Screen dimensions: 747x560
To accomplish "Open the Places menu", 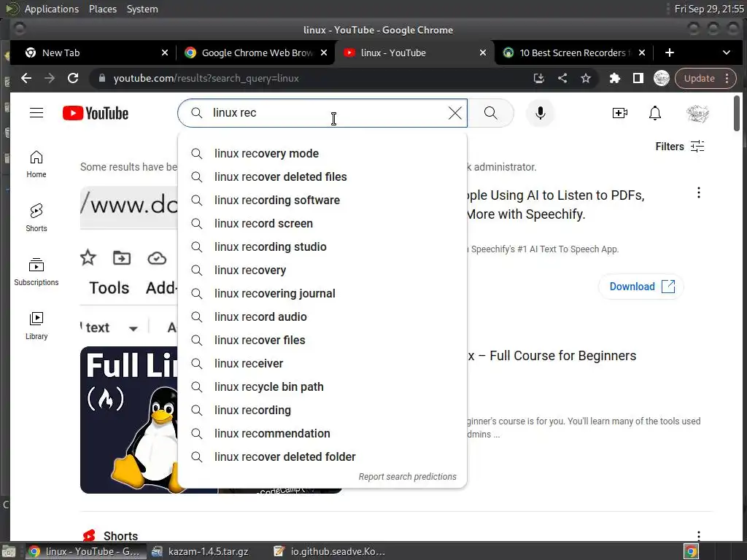I will point(102,9).
